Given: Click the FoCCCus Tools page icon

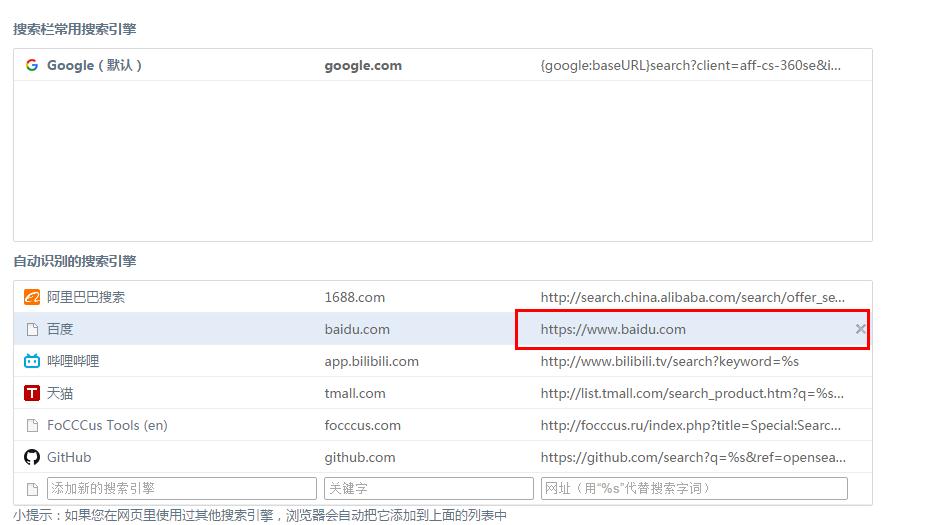Looking at the screenshot, I should [x=32, y=426].
